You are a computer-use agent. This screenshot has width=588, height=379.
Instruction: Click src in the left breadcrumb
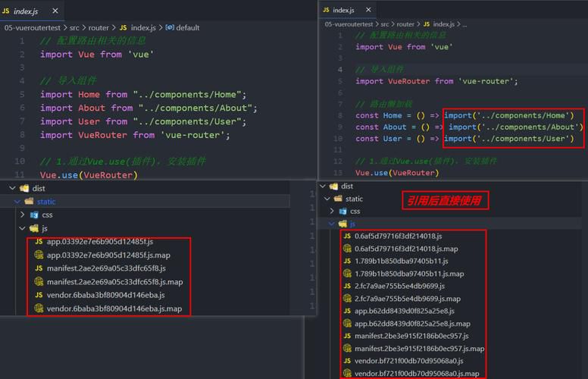74,28
